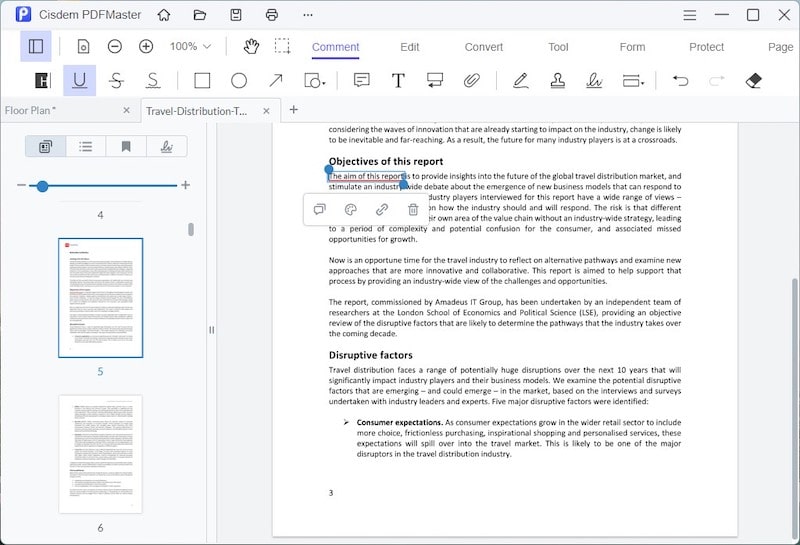Viewport: 800px width, 545px height.
Task: Switch to the Edit tab
Action: pyautogui.click(x=410, y=47)
